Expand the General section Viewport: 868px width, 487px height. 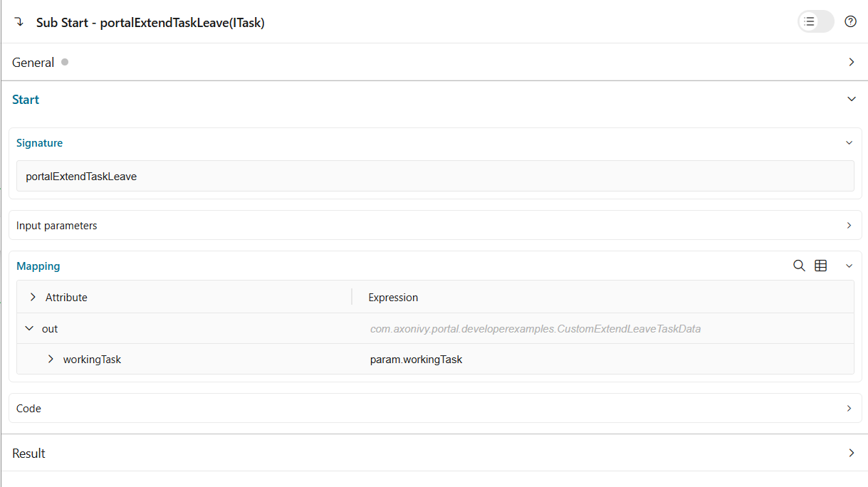point(852,62)
